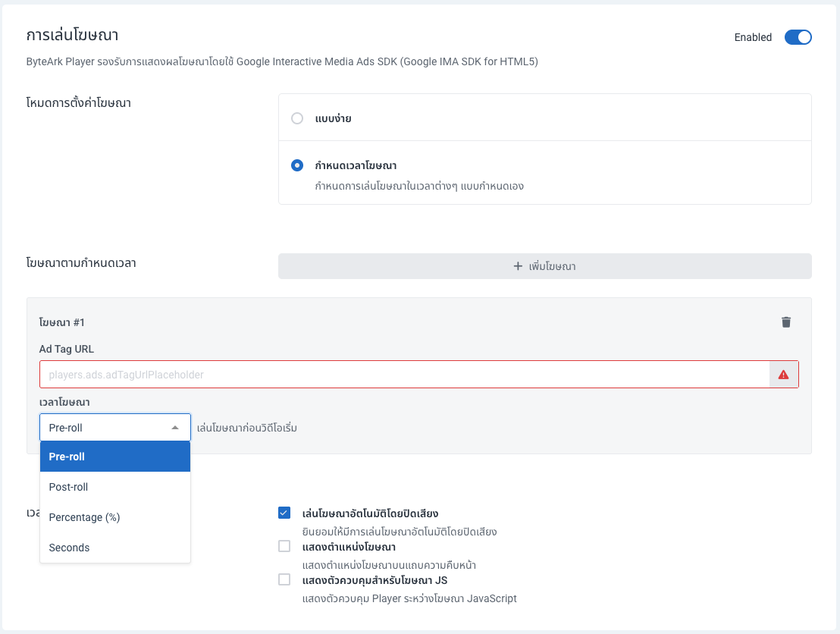The height and width of the screenshot is (634, 840).
Task: Select the แบบง่าย radio button
Action: [297, 118]
